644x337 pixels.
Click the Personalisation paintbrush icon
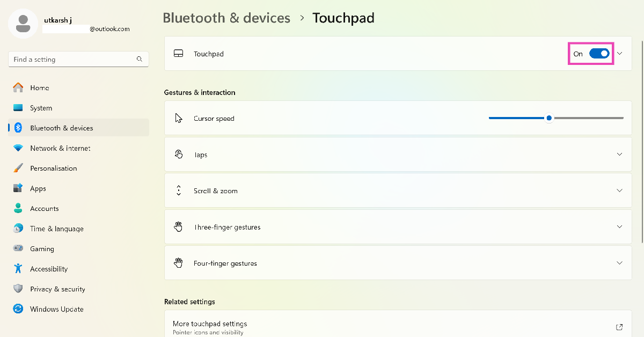(18, 168)
